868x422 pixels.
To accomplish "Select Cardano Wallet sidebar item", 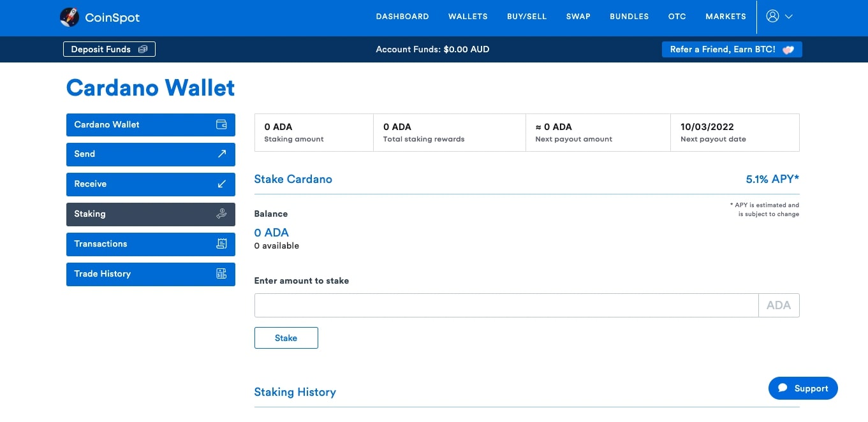I will tap(151, 125).
